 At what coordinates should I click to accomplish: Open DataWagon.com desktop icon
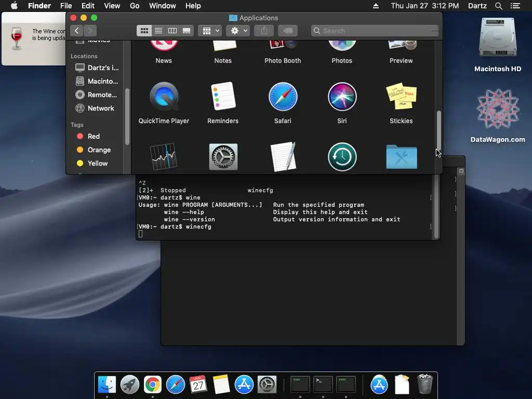pos(498,109)
